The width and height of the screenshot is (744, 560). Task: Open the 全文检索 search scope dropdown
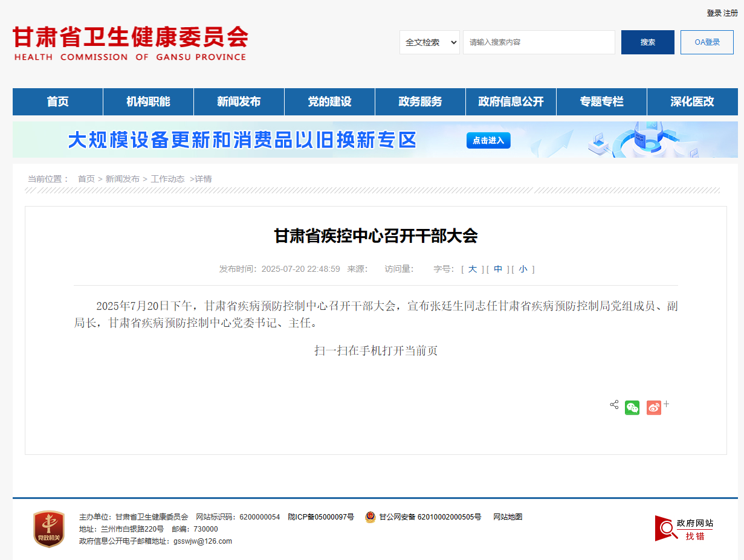point(430,42)
